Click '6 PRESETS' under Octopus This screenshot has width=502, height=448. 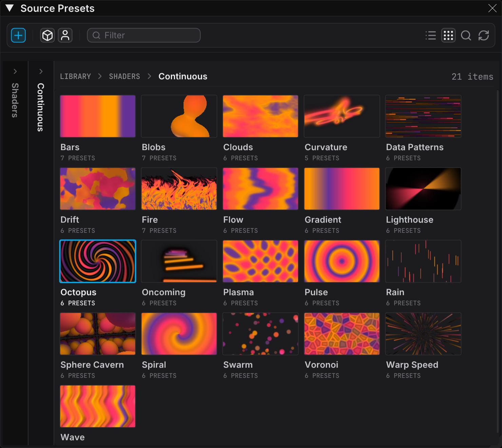(78, 303)
